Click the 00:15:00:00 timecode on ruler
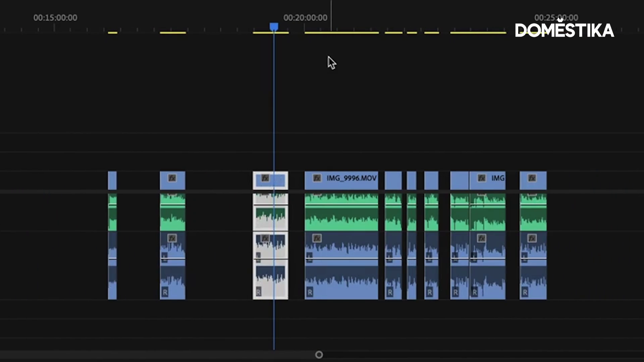This screenshot has height=362, width=644. tap(55, 18)
